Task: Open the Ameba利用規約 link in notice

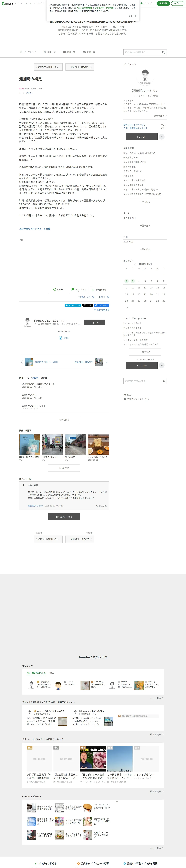Action: tap(84, 8)
